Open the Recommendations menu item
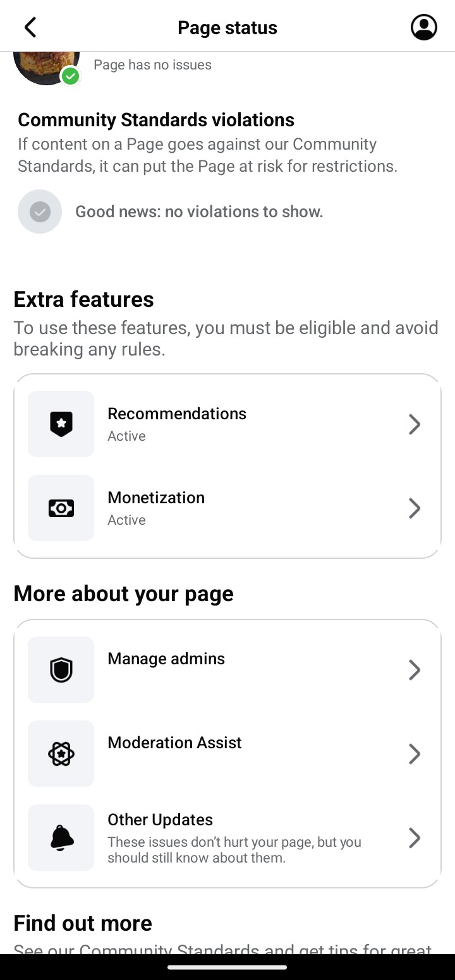This screenshot has width=455, height=980. pos(177,414)
